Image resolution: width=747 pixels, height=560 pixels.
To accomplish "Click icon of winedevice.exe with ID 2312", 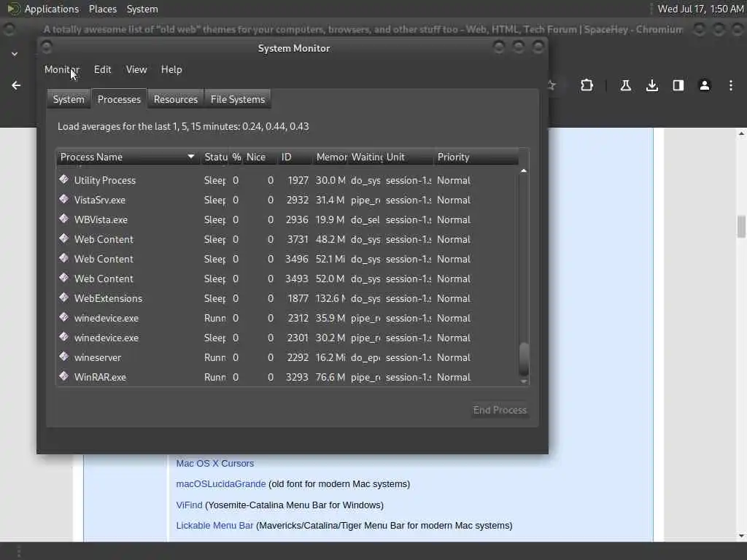I will point(64,317).
